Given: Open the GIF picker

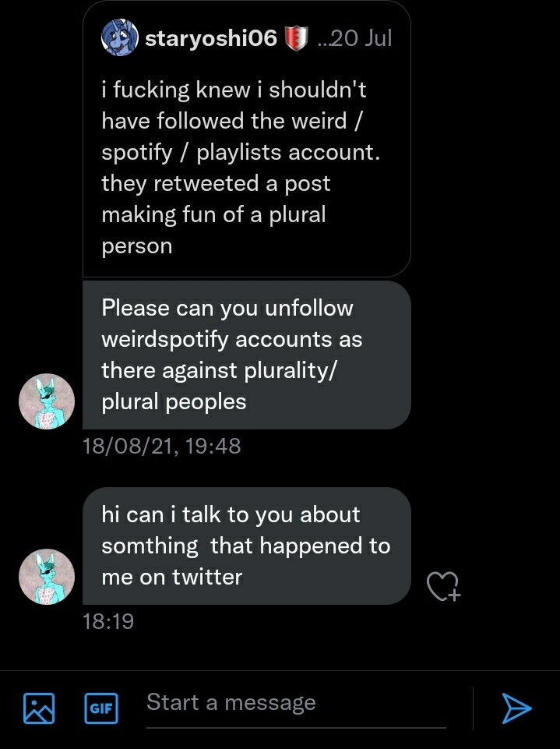Looking at the screenshot, I should pos(100,708).
